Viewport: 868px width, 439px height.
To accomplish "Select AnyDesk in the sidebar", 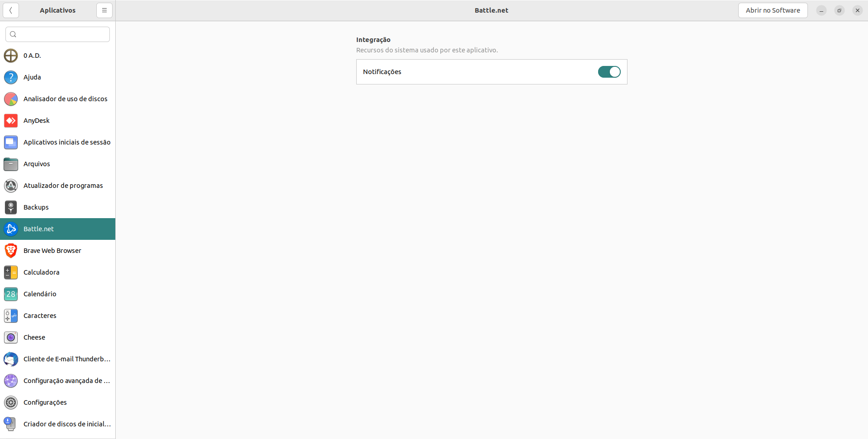I will pyautogui.click(x=58, y=121).
